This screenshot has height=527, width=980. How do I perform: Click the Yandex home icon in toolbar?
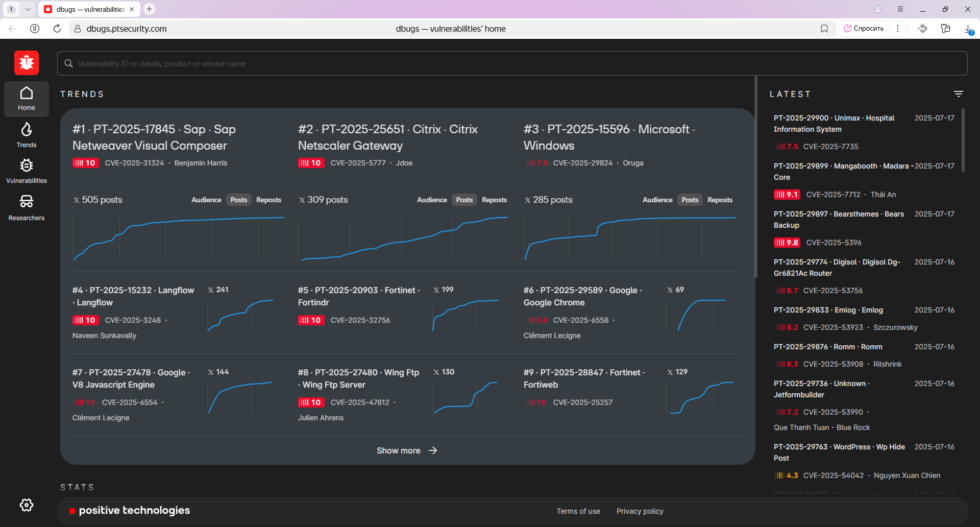(x=35, y=29)
